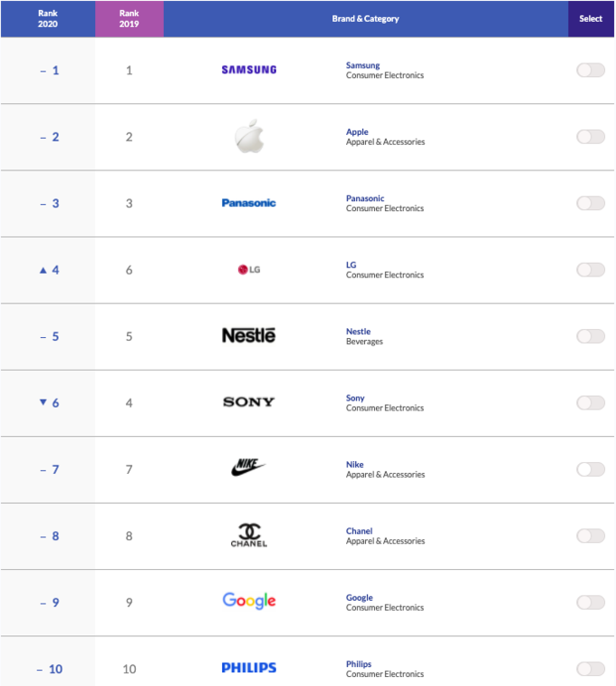Click the Panasonic logo
This screenshot has height=686, width=616.
click(x=249, y=203)
